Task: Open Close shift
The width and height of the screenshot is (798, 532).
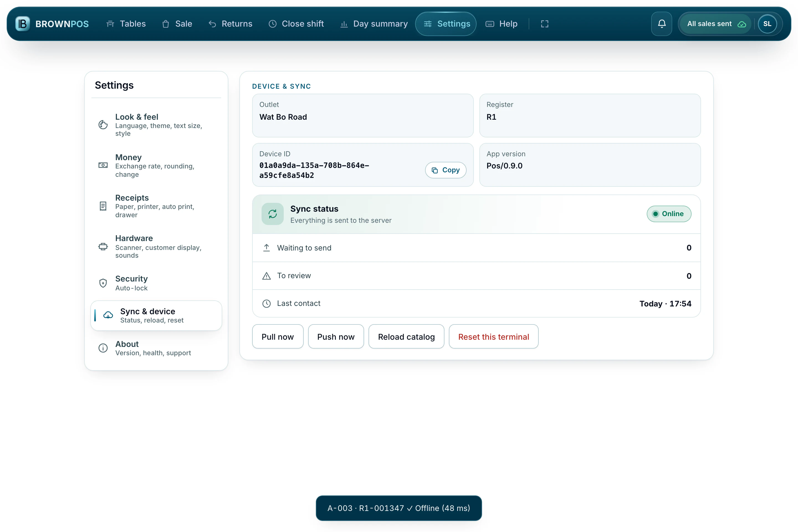Action: point(296,24)
